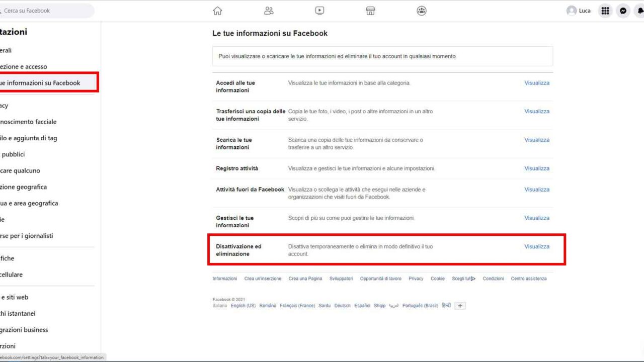
Task: Open the Messenger icon
Action: click(623, 11)
